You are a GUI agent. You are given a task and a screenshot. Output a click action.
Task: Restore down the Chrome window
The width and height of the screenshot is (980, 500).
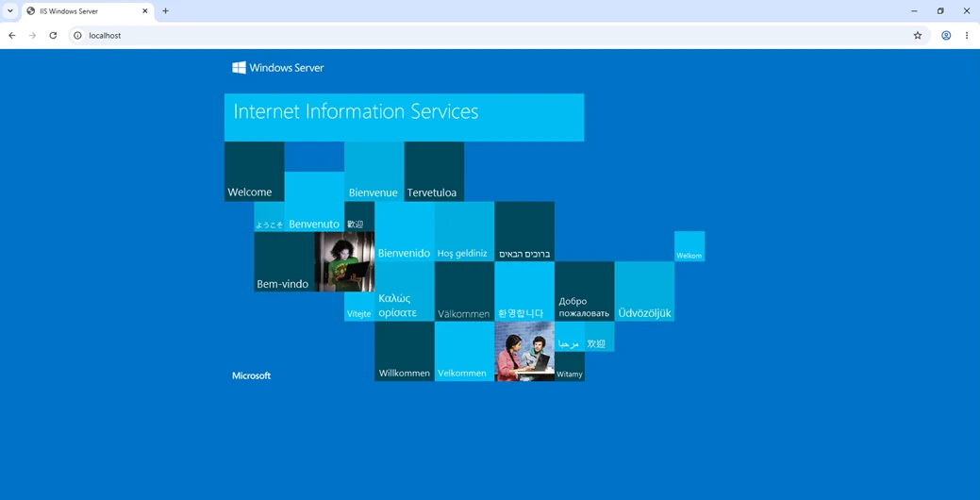click(x=940, y=10)
